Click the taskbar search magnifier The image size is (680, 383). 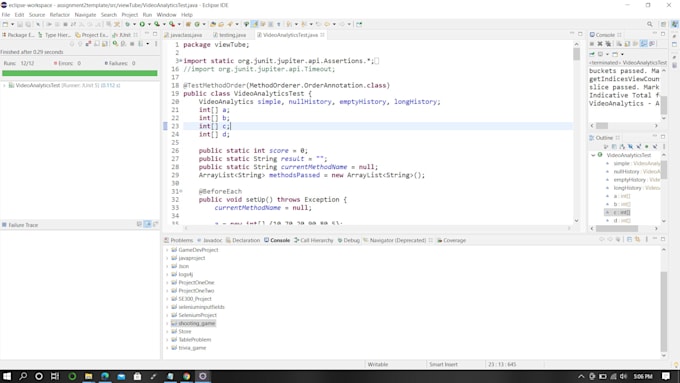[23, 376]
